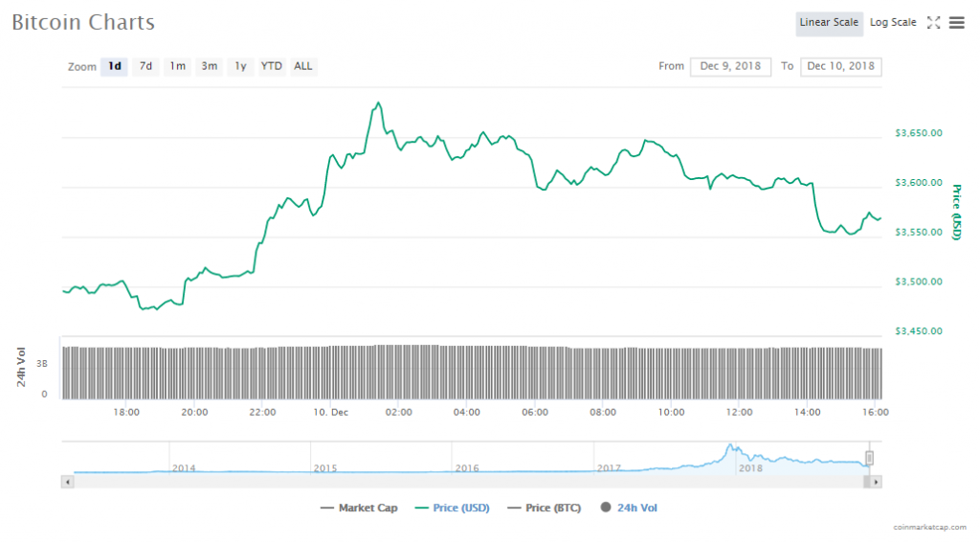Screen dimensions: 980x543
Task: Choose the YTD zoom option
Action: [272, 67]
